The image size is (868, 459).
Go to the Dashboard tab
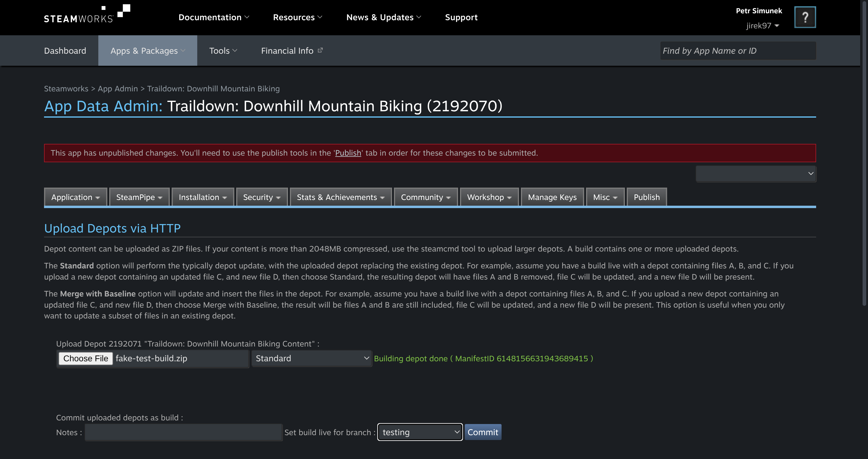point(65,51)
